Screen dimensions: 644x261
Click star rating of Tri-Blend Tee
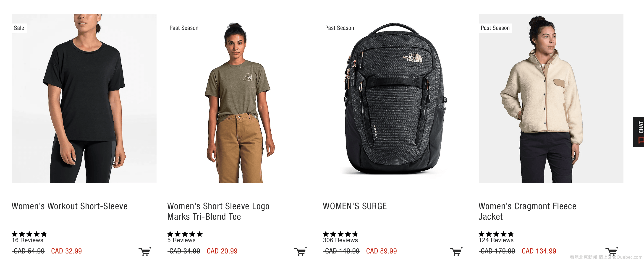pos(185,234)
